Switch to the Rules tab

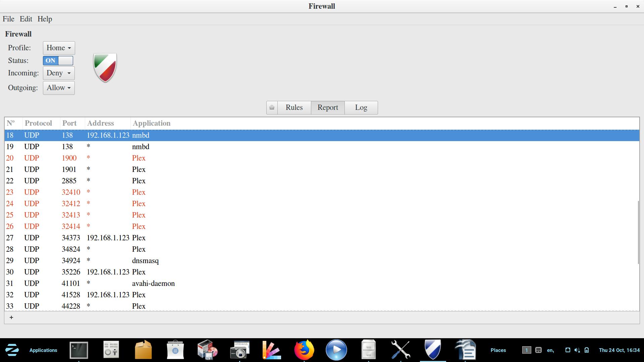(x=294, y=108)
